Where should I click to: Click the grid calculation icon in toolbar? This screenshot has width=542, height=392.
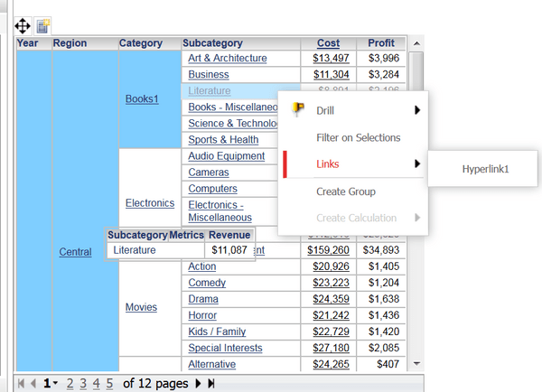[x=42, y=26]
